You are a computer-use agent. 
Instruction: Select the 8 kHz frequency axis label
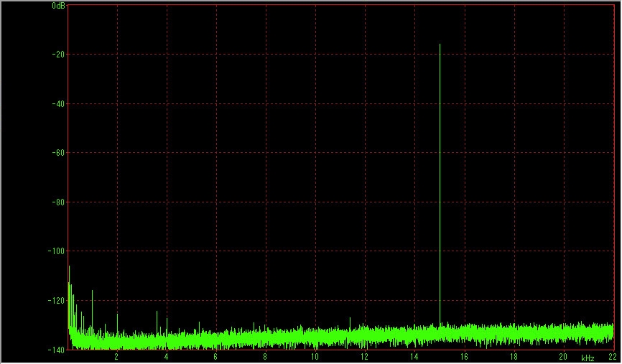265,357
